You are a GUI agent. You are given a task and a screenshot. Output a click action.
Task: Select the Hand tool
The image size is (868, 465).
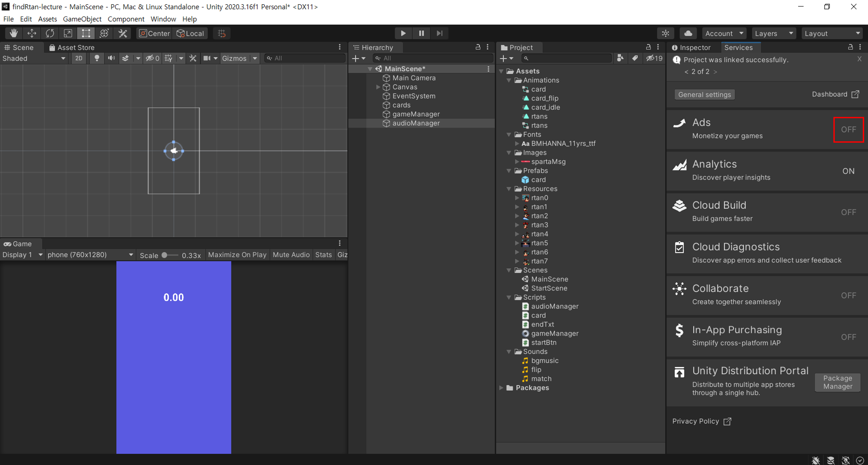[13, 33]
